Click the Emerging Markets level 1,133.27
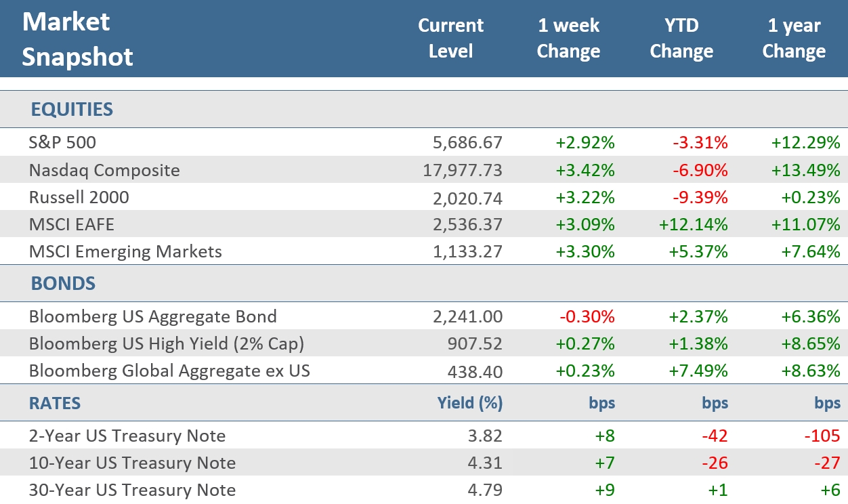The image size is (848, 504). coord(466,252)
